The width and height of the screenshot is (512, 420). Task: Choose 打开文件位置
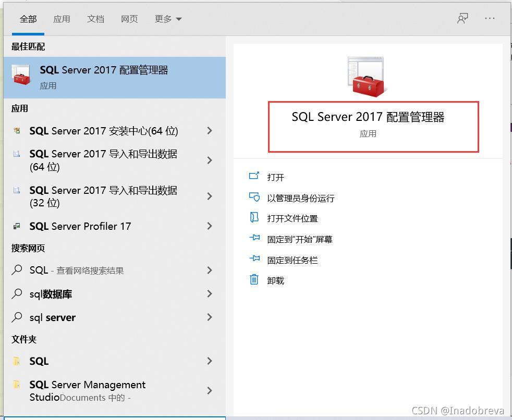tap(292, 219)
